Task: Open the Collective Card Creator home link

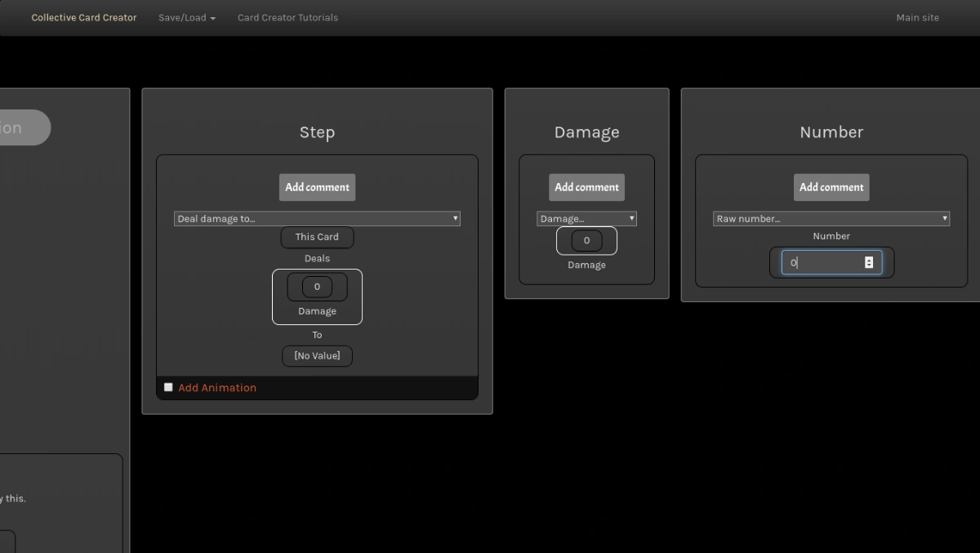Action: pyautogui.click(x=84, y=17)
